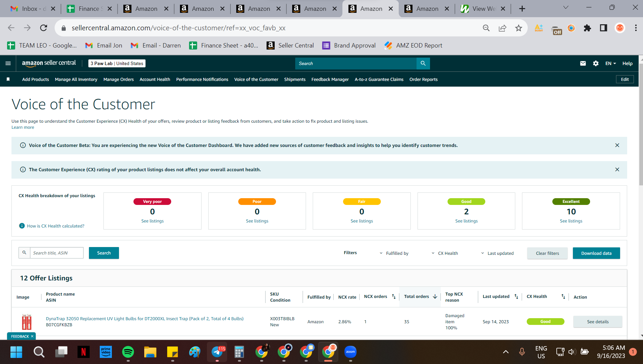This screenshot has height=364, width=643.
Task: Click the Search title, ASIN input field
Action: tap(57, 253)
